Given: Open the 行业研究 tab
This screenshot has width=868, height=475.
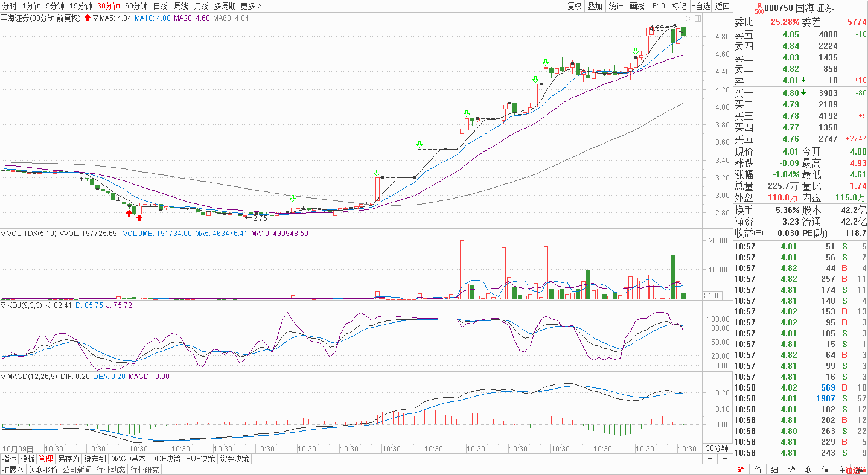Looking at the screenshot, I should point(145,470).
